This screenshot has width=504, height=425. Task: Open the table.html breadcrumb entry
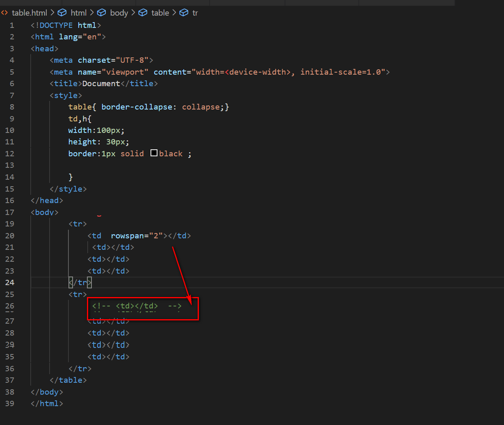[x=29, y=13]
